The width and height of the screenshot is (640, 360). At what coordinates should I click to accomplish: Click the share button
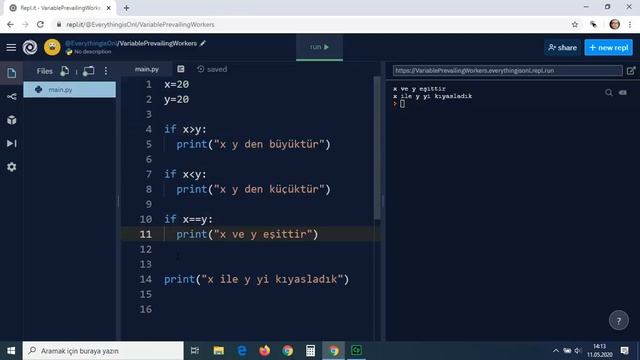tap(562, 48)
